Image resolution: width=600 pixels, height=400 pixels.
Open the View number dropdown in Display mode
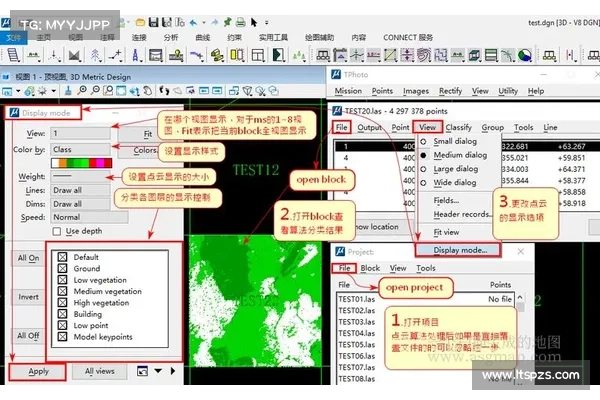coord(80,133)
